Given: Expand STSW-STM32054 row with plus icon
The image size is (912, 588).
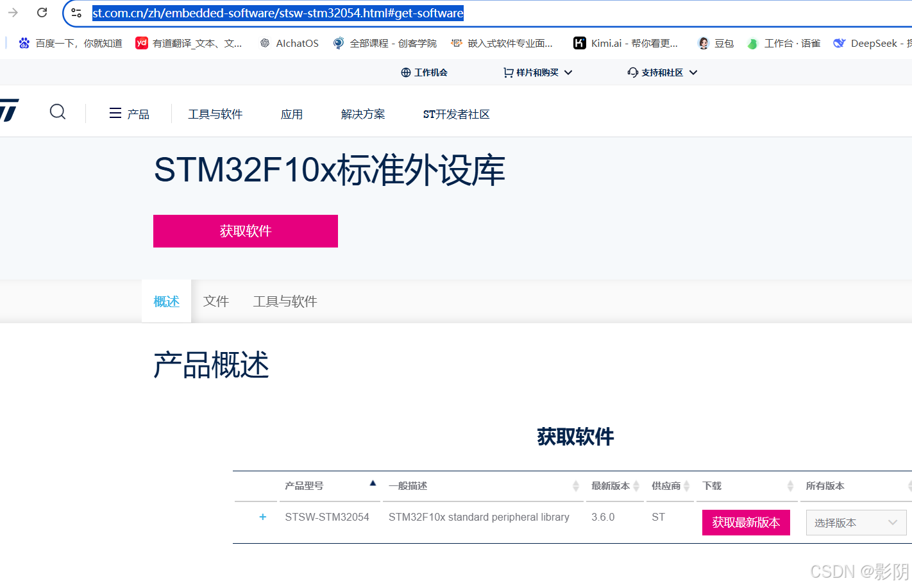Looking at the screenshot, I should pos(262,517).
